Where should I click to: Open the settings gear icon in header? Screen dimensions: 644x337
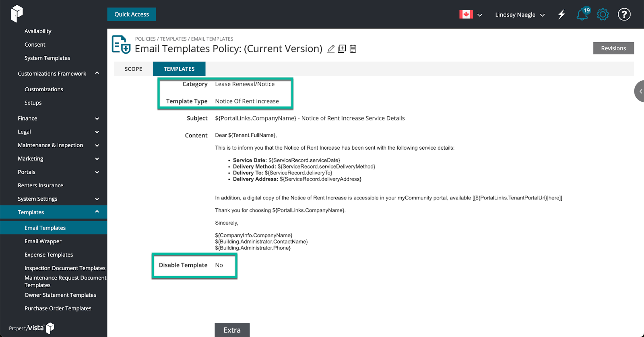pyautogui.click(x=603, y=14)
